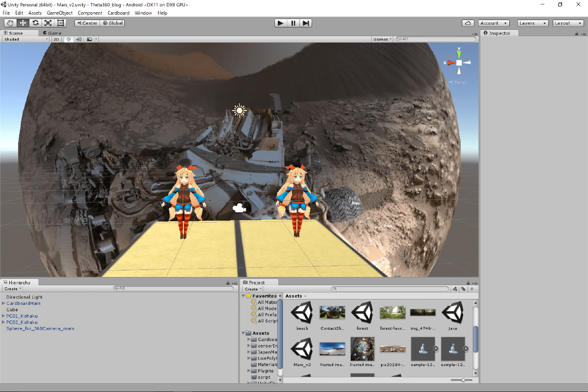The height and width of the screenshot is (392, 588).
Task: Lock the Inspector panel
Action: tap(577, 34)
